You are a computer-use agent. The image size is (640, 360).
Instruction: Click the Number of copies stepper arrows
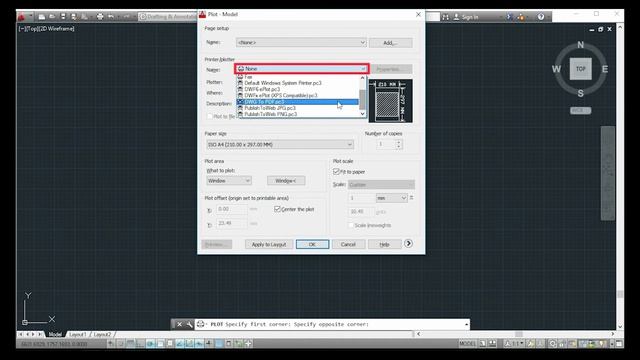click(x=399, y=144)
